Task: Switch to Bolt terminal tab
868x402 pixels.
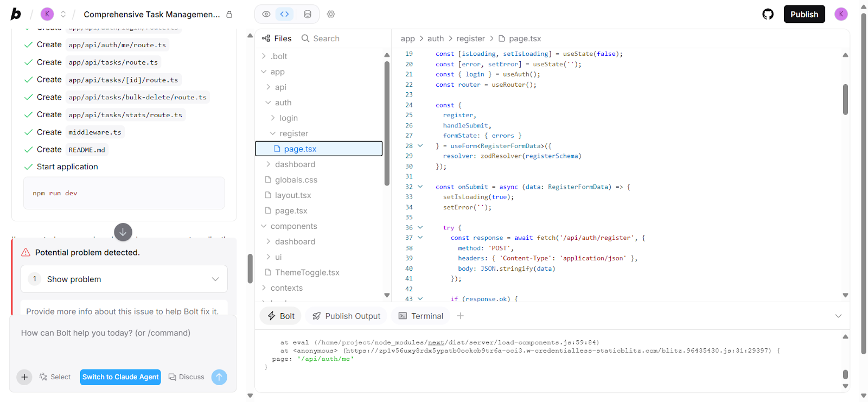Action: (x=281, y=316)
